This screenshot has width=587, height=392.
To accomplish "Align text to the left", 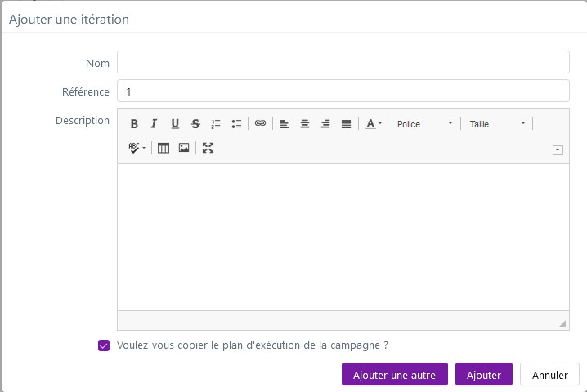I will point(285,124).
